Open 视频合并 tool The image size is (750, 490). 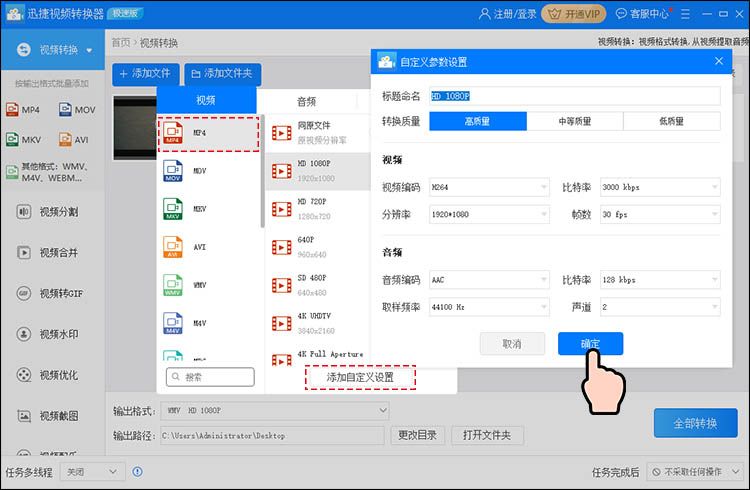(x=47, y=252)
